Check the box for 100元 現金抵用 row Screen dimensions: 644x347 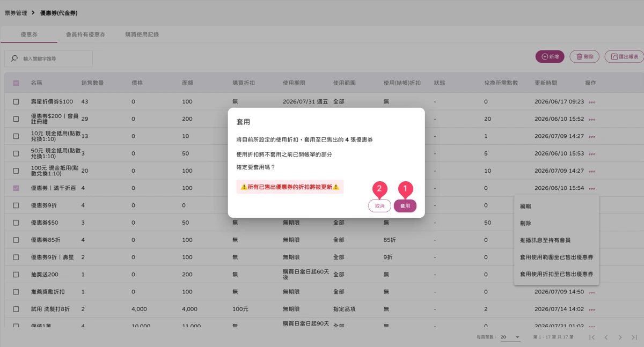(16, 171)
